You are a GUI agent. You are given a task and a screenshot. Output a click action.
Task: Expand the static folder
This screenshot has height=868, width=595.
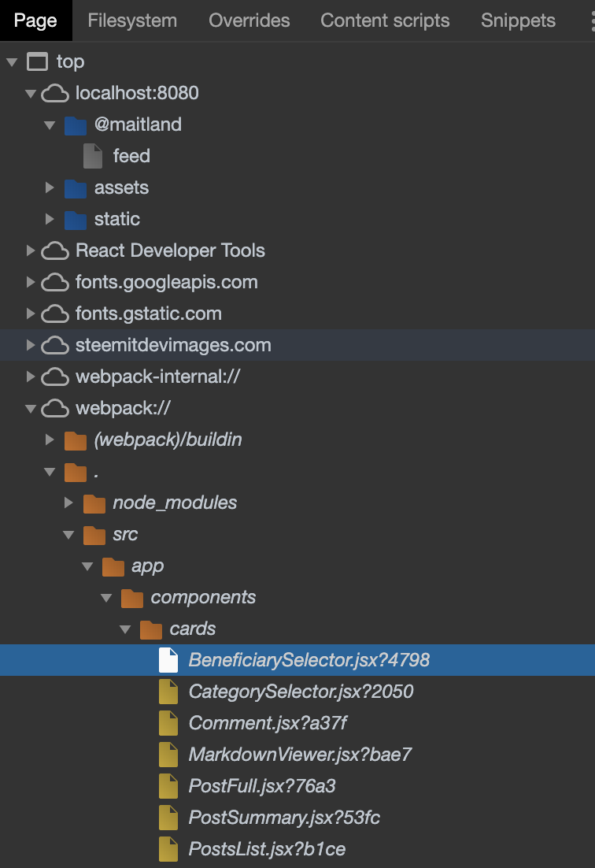coord(50,219)
